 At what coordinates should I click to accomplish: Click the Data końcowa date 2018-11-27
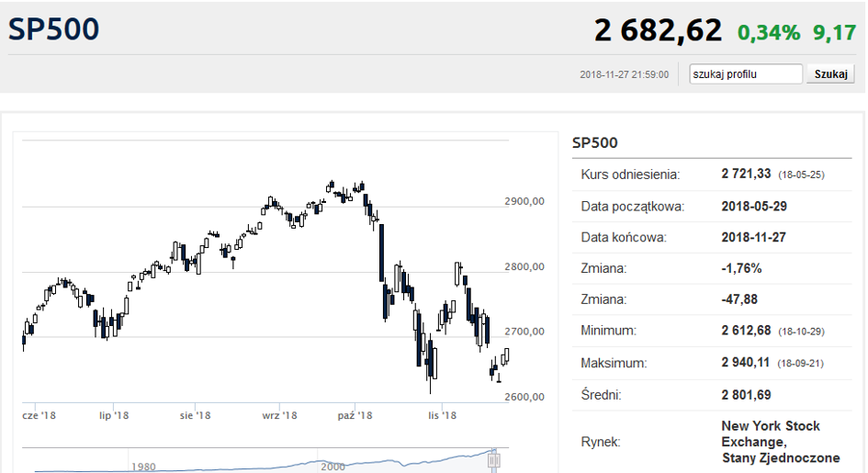pyautogui.click(x=753, y=237)
